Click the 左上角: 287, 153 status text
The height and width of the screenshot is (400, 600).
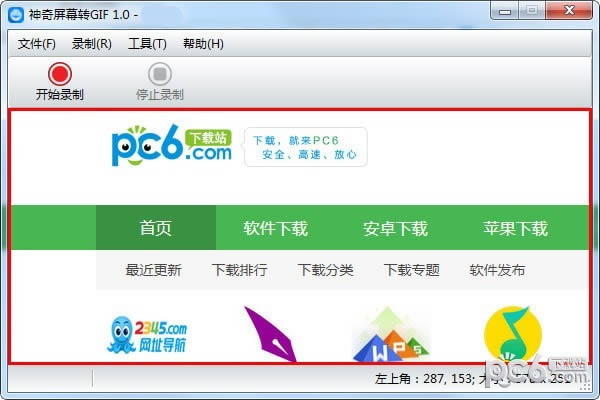coord(425,379)
